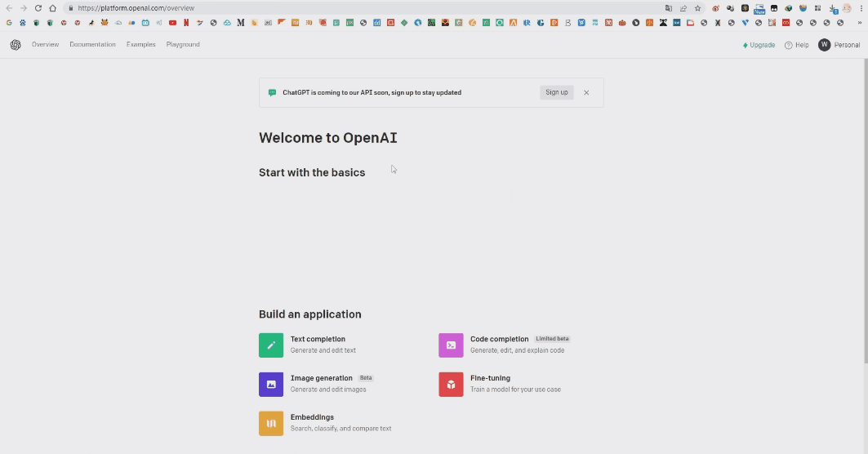This screenshot has height=454, width=868.
Task: Dismiss the ChatGPT API banner
Action: coord(586,92)
